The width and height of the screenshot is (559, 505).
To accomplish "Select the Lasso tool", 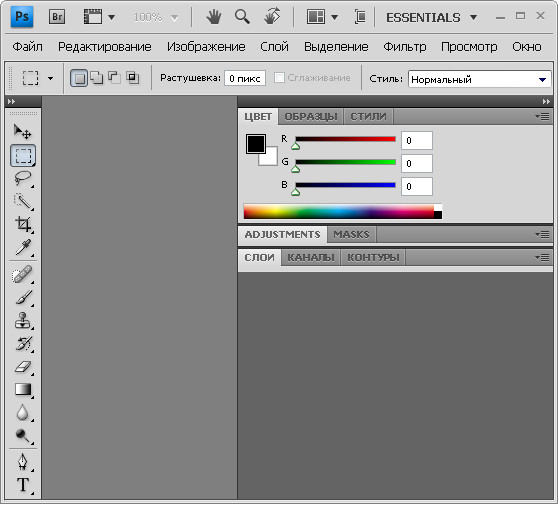I will [23, 178].
